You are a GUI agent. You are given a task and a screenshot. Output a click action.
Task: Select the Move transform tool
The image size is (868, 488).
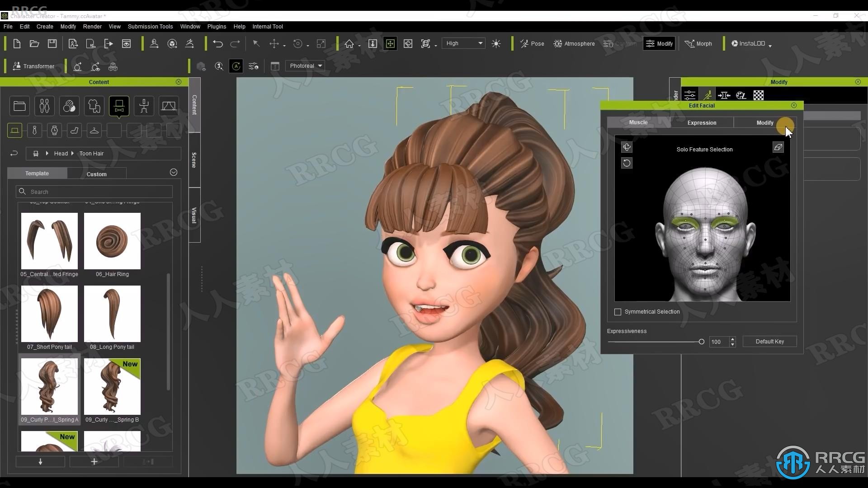click(x=274, y=43)
